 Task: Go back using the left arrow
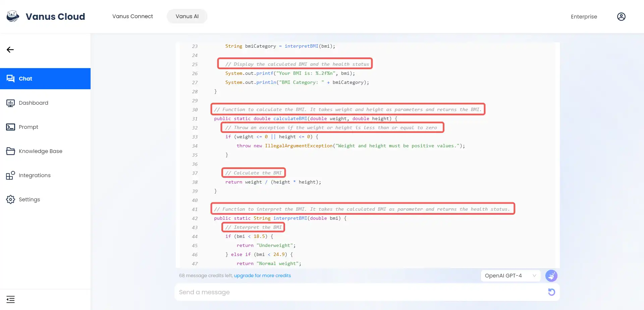coord(10,50)
